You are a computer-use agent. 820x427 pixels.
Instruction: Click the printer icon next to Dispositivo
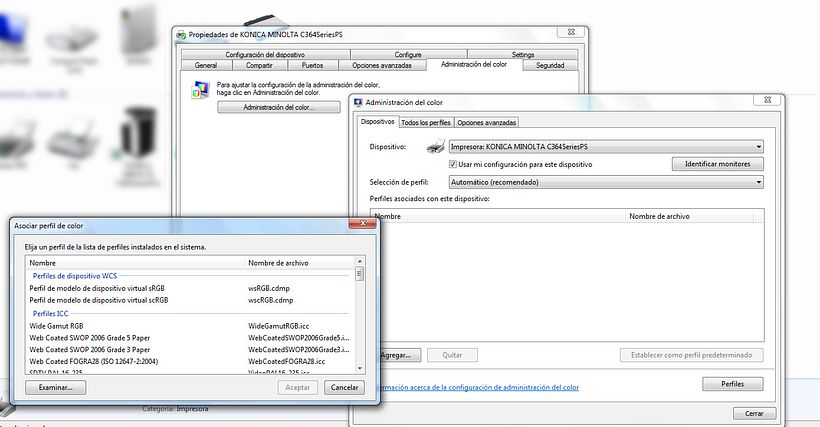[x=436, y=147]
